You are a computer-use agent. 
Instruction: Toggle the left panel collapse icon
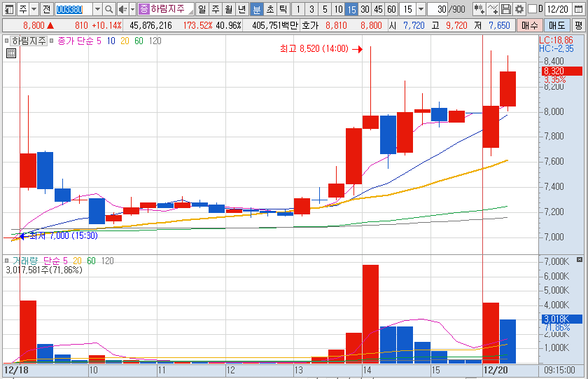9,9
